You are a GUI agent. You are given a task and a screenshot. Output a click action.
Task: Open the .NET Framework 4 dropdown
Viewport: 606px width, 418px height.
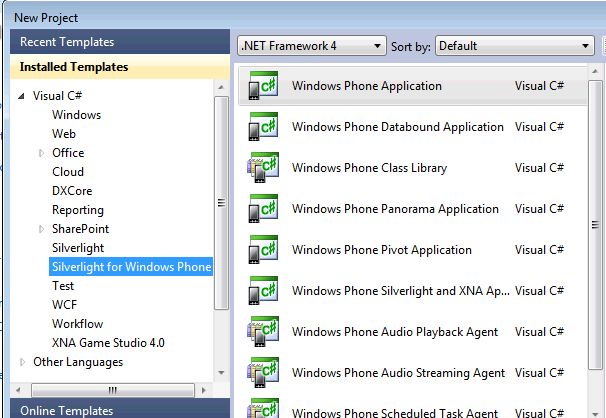tap(312, 46)
